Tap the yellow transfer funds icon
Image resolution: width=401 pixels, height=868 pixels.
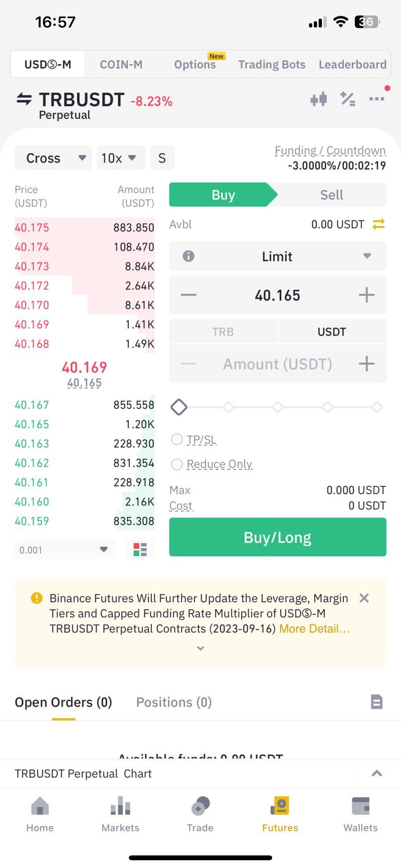click(378, 224)
